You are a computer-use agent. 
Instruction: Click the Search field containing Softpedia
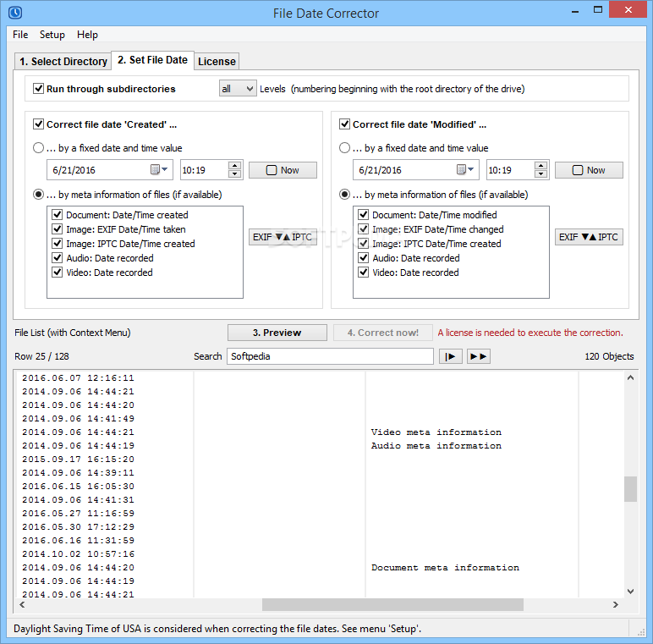330,356
